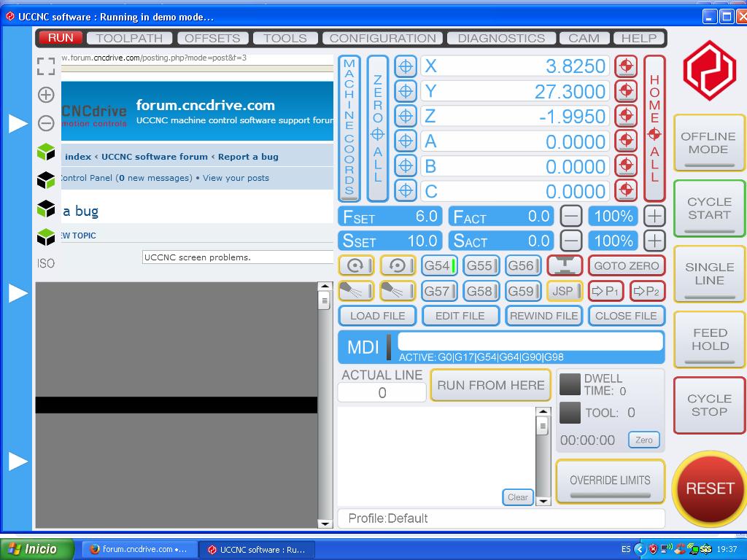
Task: Toggle coolant spray button left of G57
Action: pos(398,291)
